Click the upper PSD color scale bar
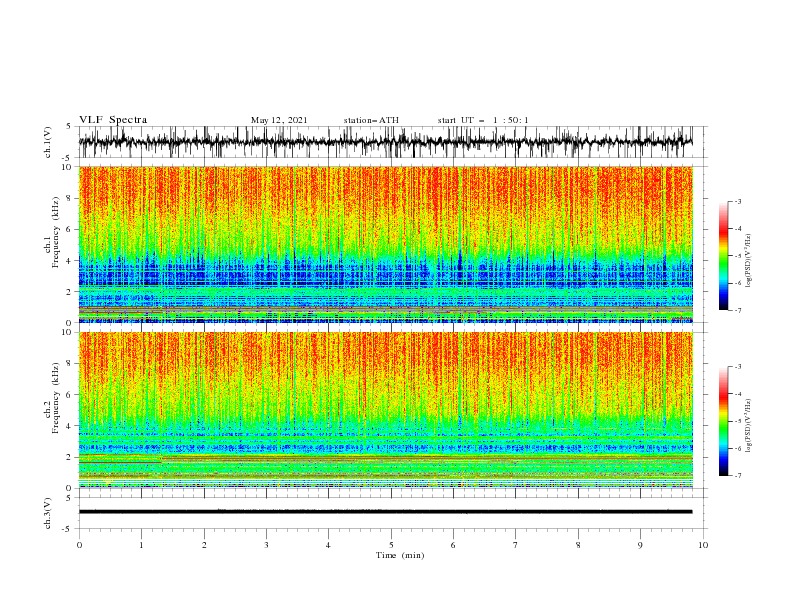792x612 pixels. (x=724, y=256)
